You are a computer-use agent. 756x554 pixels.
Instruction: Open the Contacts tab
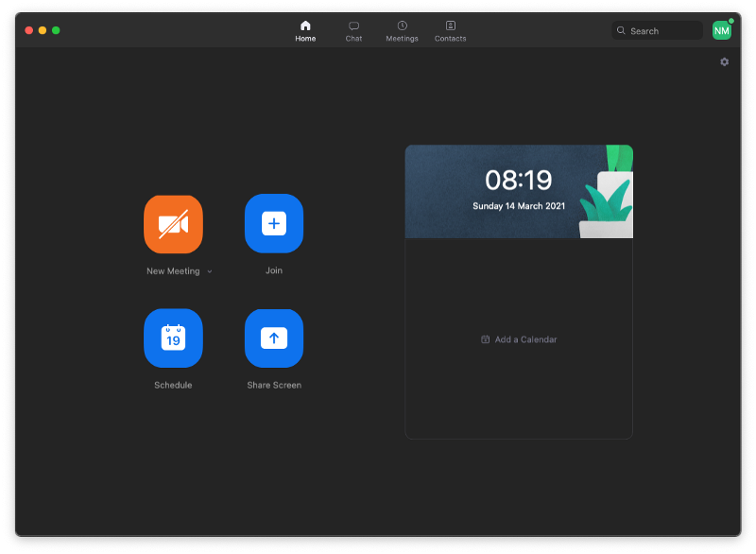(x=451, y=31)
